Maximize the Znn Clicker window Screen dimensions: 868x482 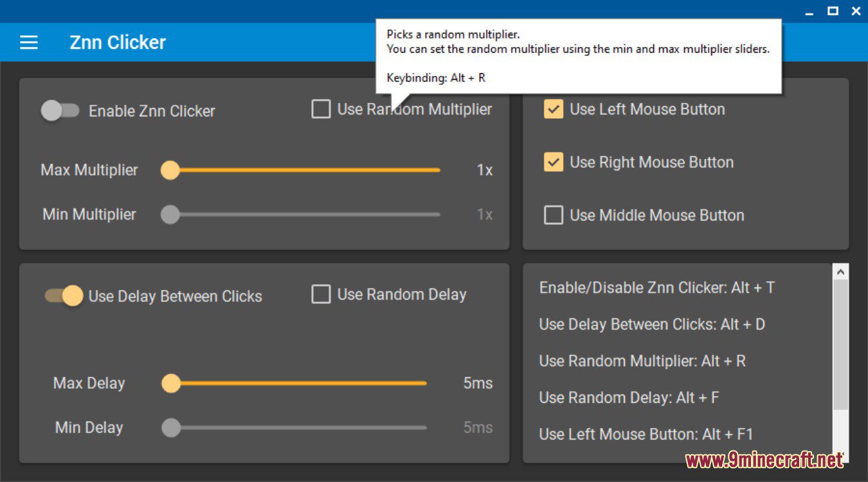tap(833, 11)
